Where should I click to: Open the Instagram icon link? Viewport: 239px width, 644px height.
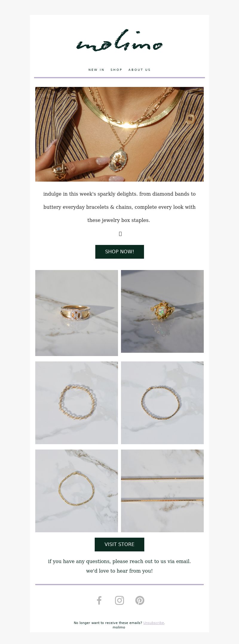pyautogui.click(x=119, y=600)
